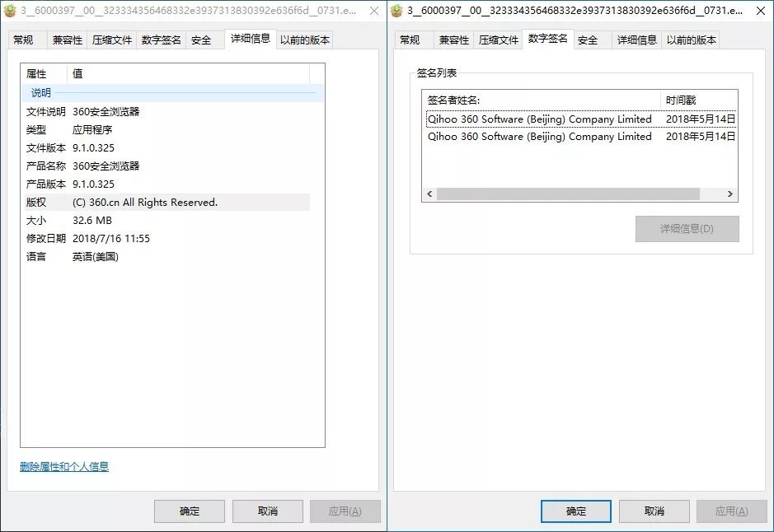Select 语言 英语(美国) row
Image resolution: width=774 pixels, height=532 pixels.
pyautogui.click(x=166, y=257)
